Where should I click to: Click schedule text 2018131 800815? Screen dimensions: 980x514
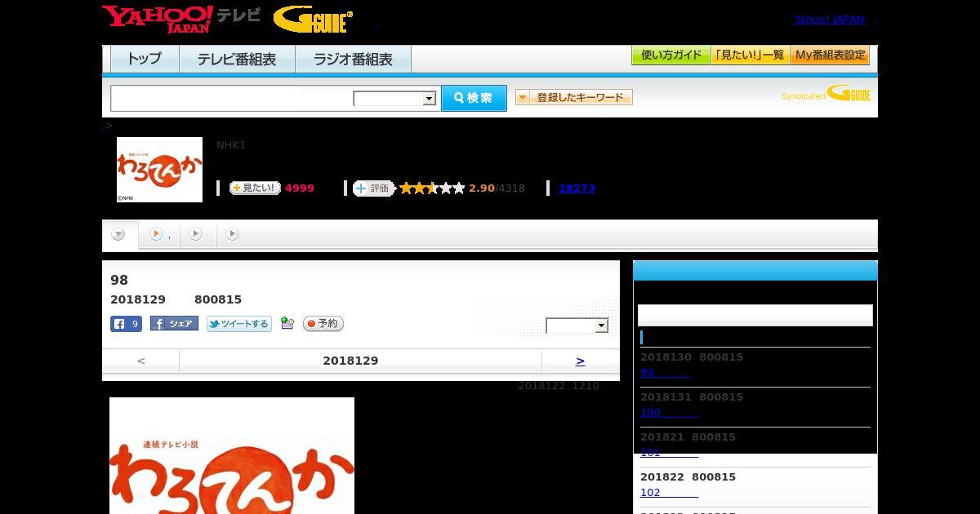(x=692, y=397)
